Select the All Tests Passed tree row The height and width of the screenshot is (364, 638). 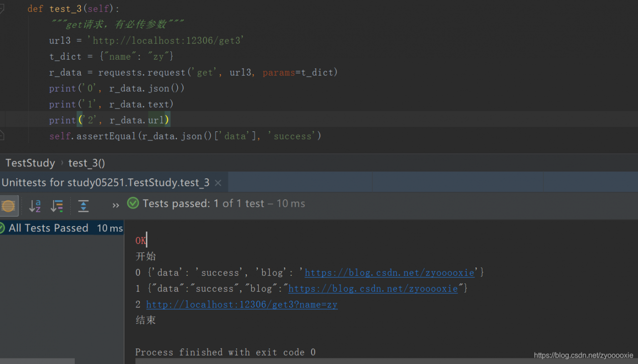tap(62, 228)
